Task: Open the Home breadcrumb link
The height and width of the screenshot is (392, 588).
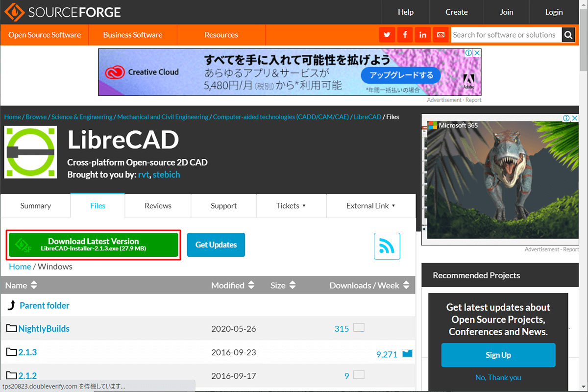Action: click(13, 117)
